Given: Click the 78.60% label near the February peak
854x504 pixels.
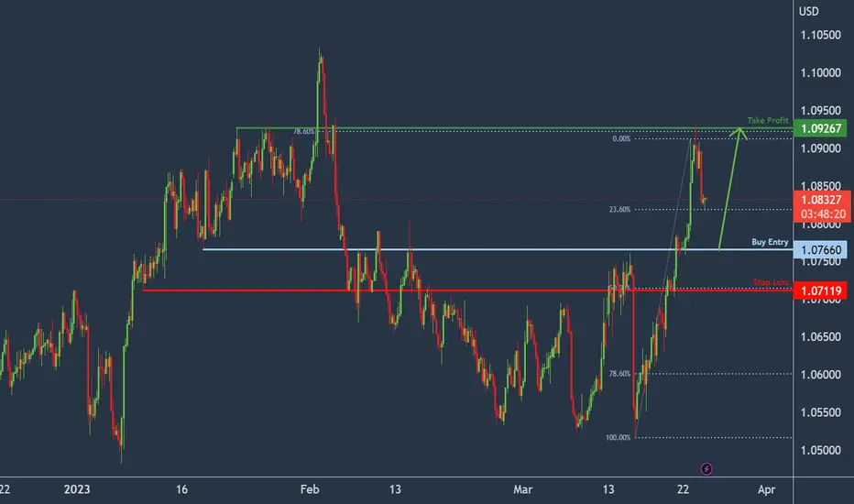Looking at the screenshot, I should click(x=303, y=131).
